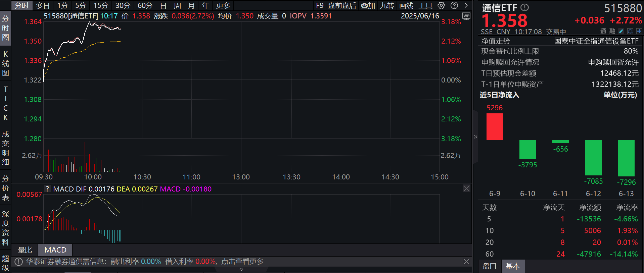Click the pencil note icon in quote header
Screen dimensions: 644x273
pyautogui.click(x=621, y=31)
